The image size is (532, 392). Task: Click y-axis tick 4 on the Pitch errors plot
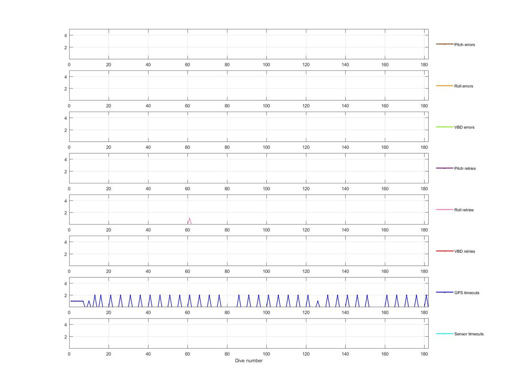(65, 35)
